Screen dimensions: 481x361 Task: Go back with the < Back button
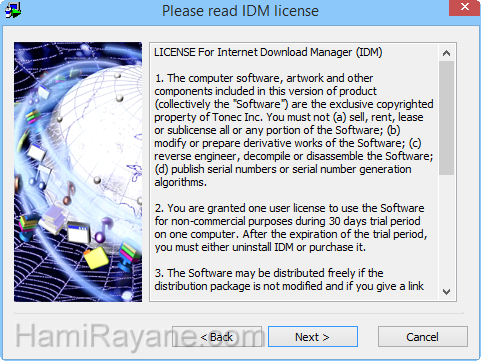pyautogui.click(x=217, y=337)
